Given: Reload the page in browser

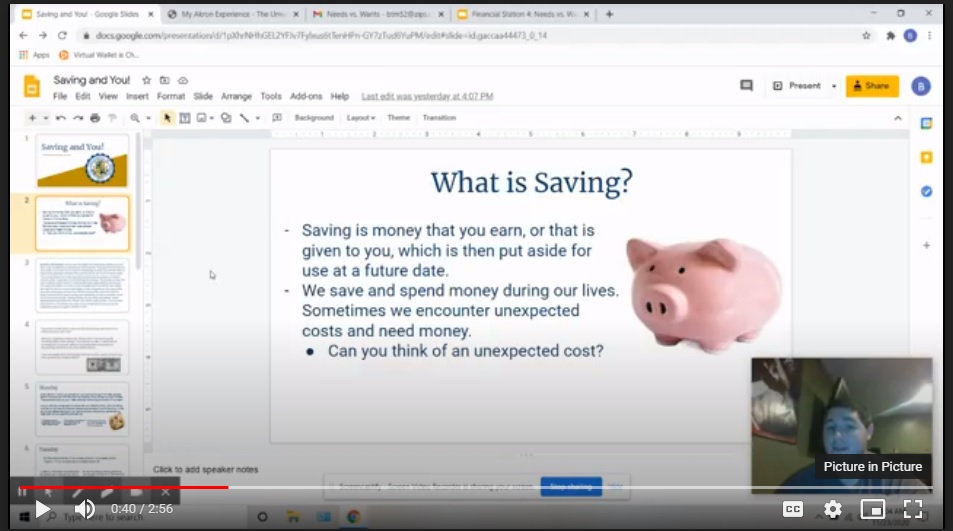Looking at the screenshot, I should pos(62,35).
